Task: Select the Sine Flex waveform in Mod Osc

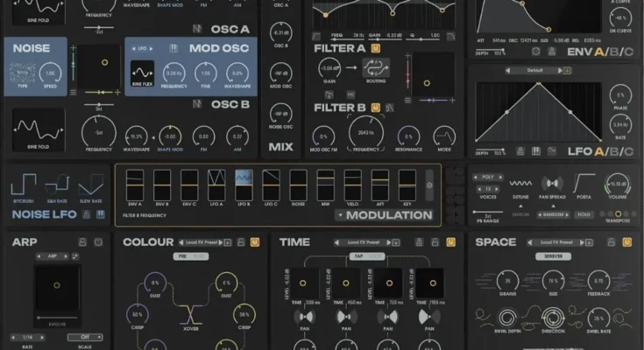Action: [143, 71]
